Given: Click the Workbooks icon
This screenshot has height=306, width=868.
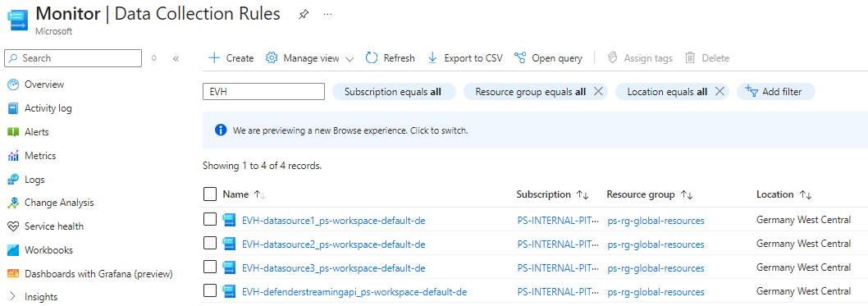Looking at the screenshot, I should [x=13, y=250].
